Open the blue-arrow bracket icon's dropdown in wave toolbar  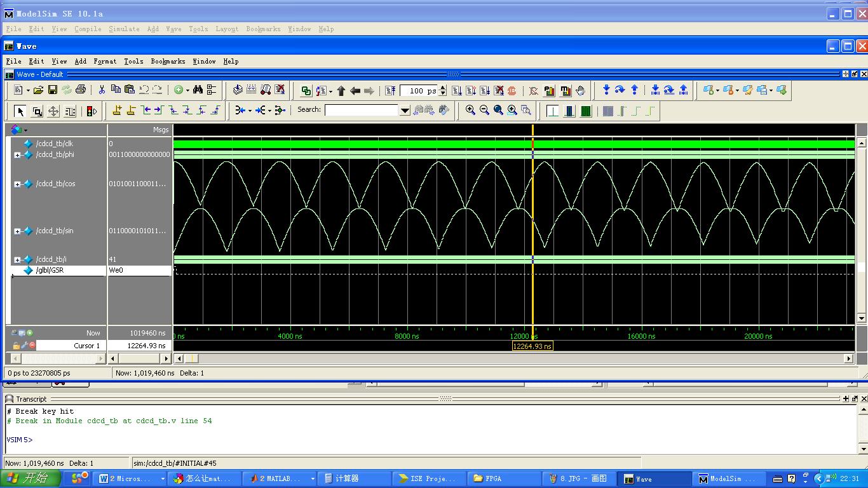[250, 111]
